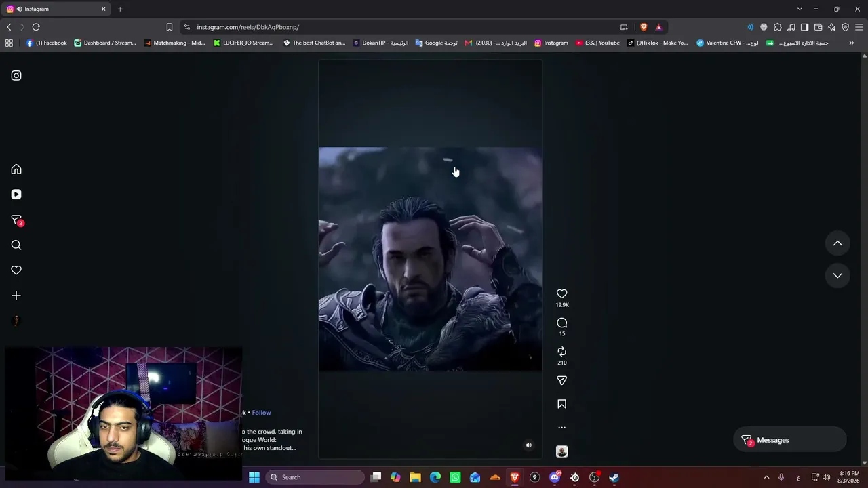868x488 pixels.
Task: Open the (1) Facebook bookmark
Action: point(47,43)
